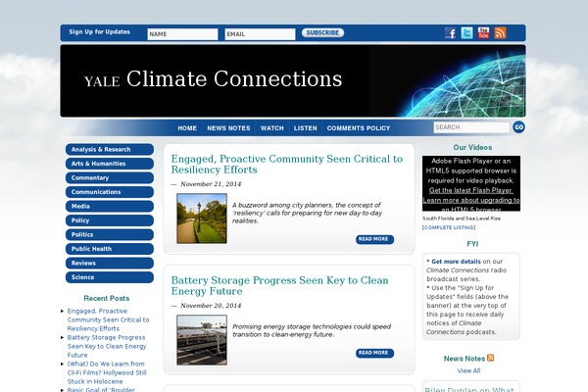Select the Science category
588x392 pixels.
110,277
